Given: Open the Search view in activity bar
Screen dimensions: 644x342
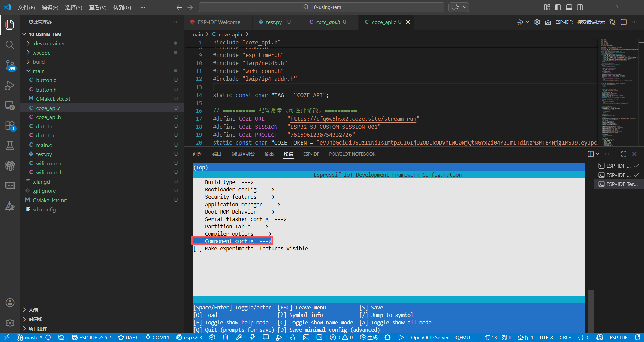Looking at the screenshot, I should click(x=10, y=45).
